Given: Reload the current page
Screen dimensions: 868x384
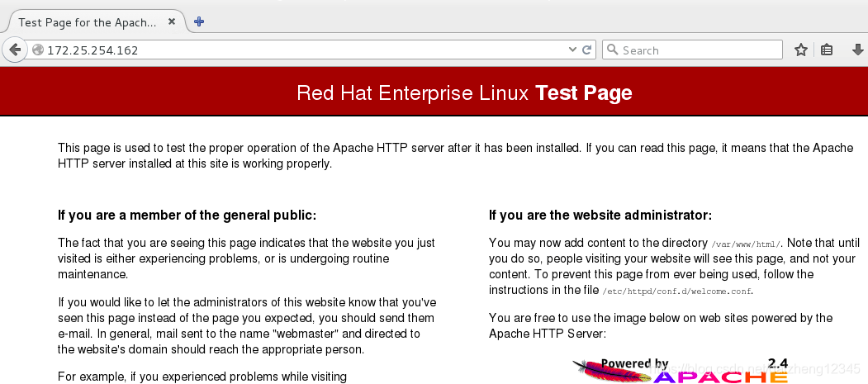Looking at the screenshot, I should (x=586, y=50).
